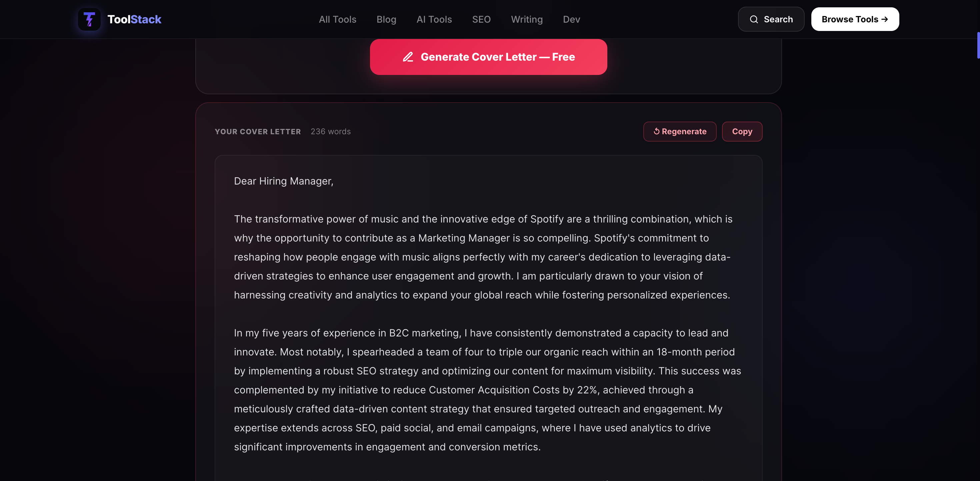Go to the Blog page
980x481 pixels.
386,19
